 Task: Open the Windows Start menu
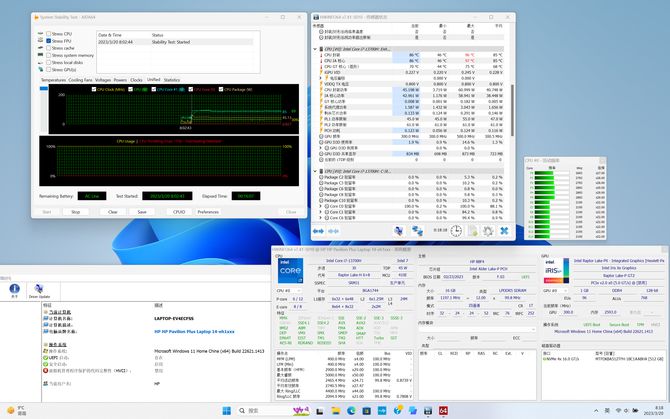[x=226, y=410]
